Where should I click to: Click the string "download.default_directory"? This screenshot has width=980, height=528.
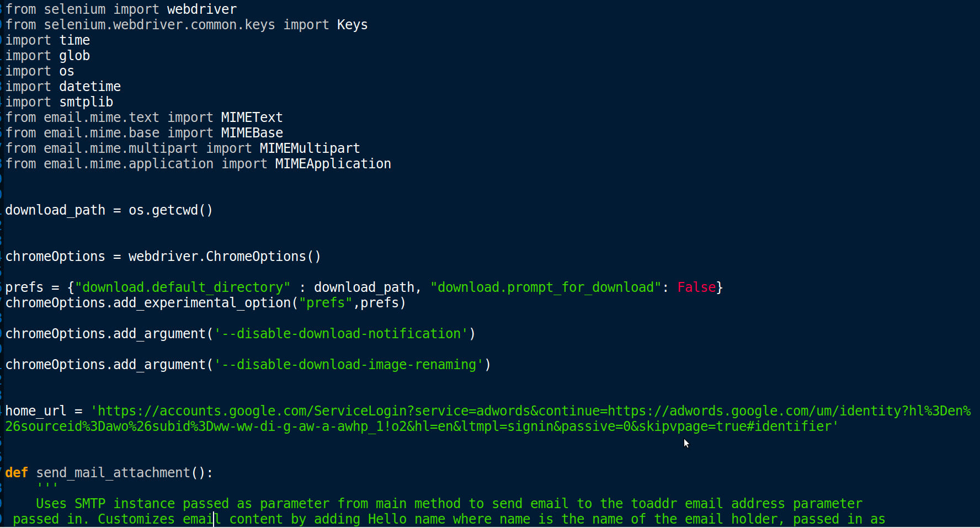(183, 287)
